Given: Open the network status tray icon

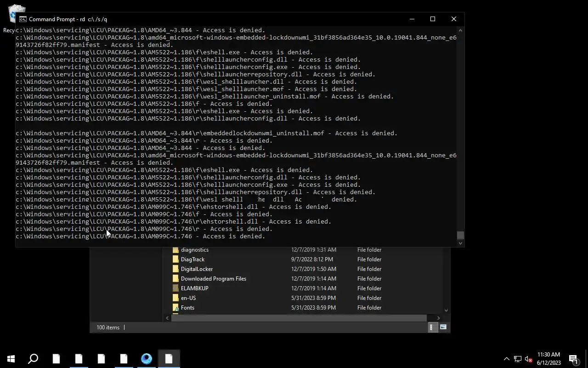Looking at the screenshot, I should (x=518, y=359).
